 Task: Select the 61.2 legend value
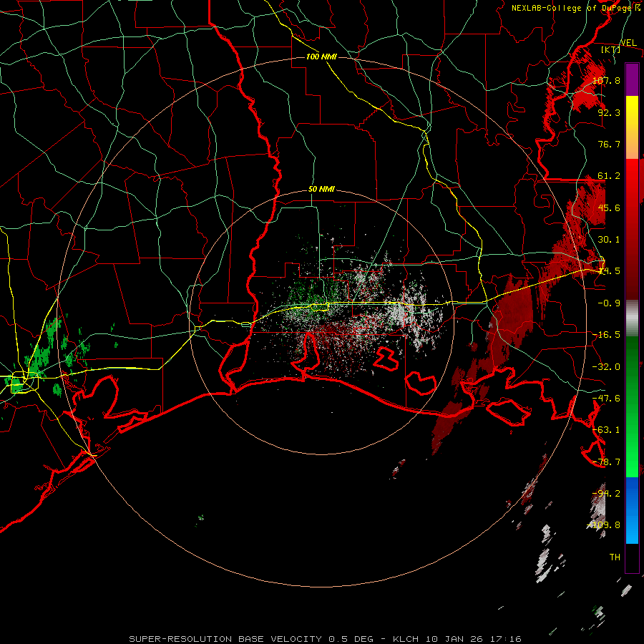coord(609,176)
